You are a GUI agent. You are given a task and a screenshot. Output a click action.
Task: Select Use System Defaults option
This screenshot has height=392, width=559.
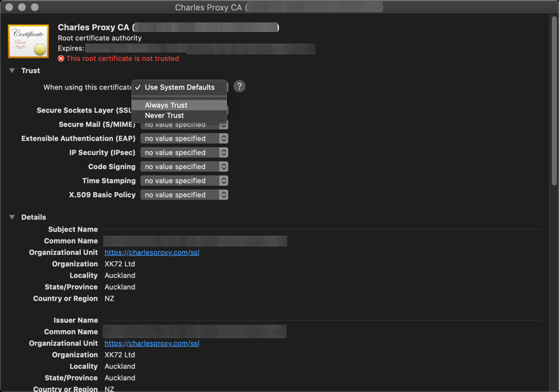pyautogui.click(x=179, y=87)
